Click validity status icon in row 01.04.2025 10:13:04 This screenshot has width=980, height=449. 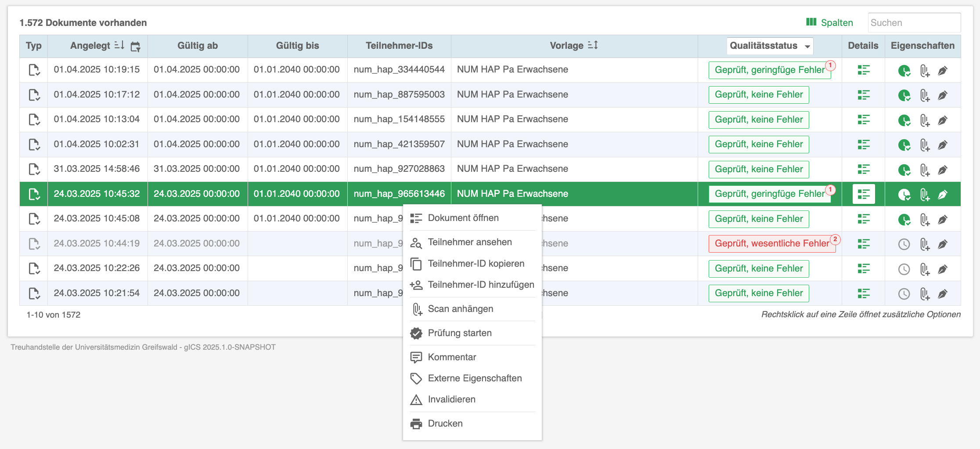904,120
